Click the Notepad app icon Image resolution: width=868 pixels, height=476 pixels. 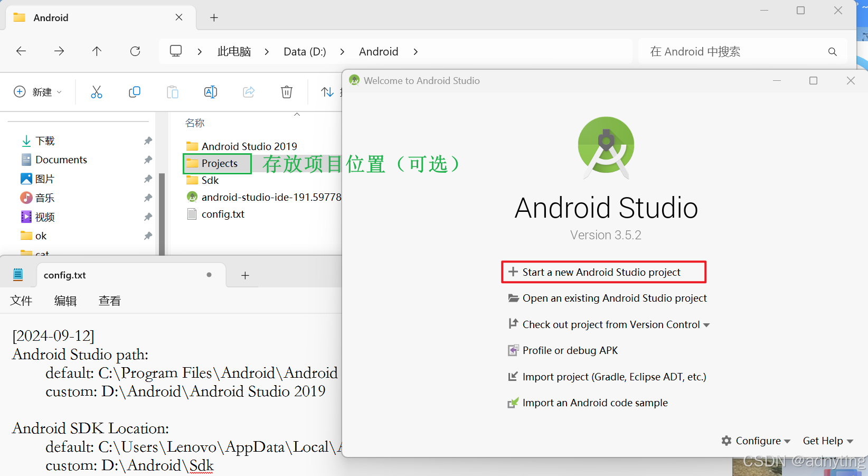18,274
